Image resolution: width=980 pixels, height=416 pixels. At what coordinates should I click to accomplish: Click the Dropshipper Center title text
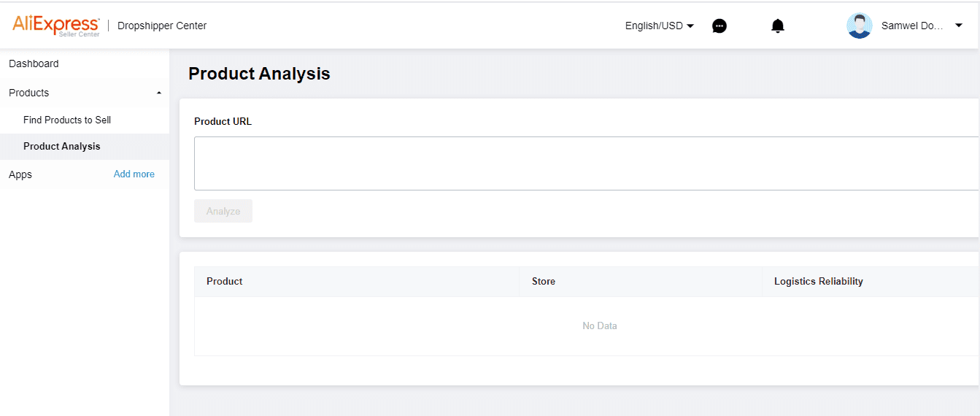click(162, 26)
